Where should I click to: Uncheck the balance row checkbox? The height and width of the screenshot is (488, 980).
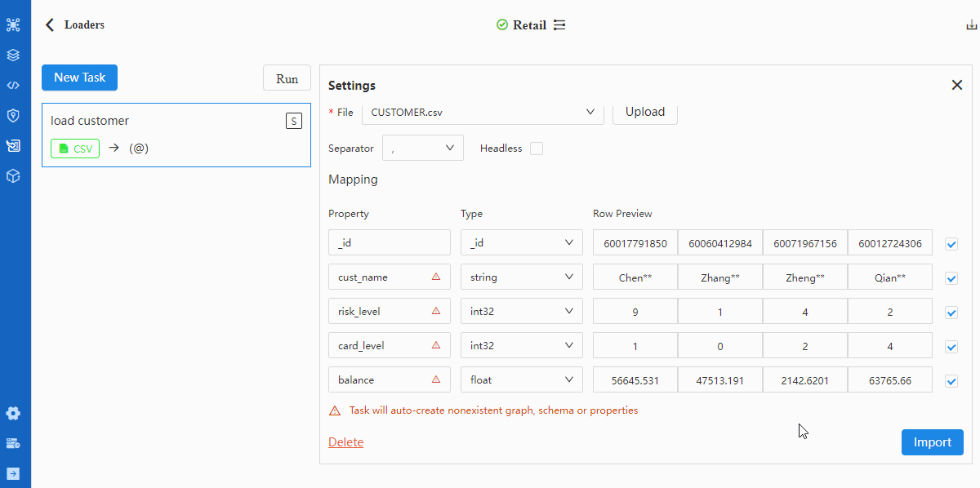(951, 381)
